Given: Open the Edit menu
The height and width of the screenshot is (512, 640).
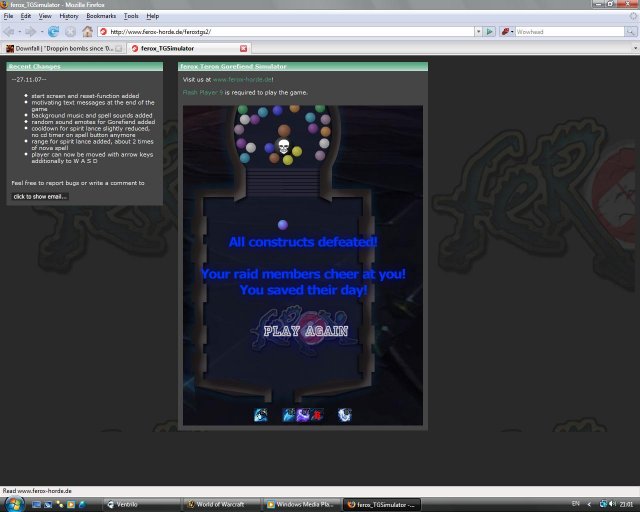Looking at the screenshot, I should click(x=26, y=16).
